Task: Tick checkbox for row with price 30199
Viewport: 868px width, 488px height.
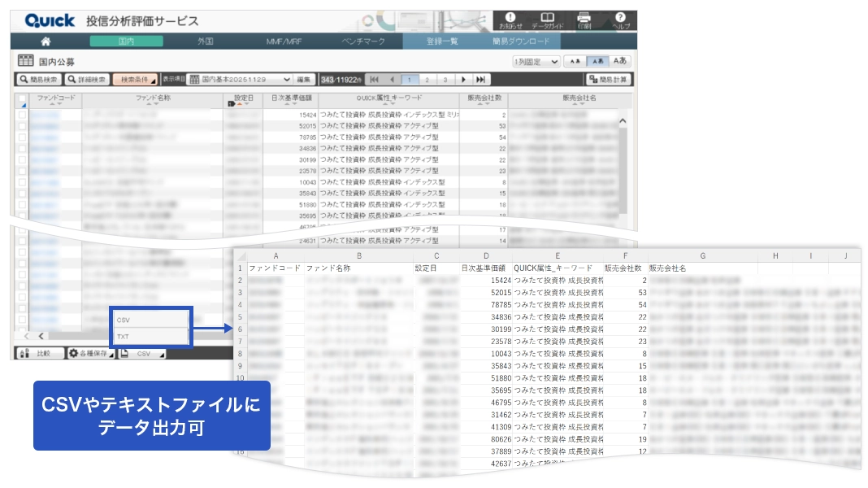Action: click(x=22, y=159)
